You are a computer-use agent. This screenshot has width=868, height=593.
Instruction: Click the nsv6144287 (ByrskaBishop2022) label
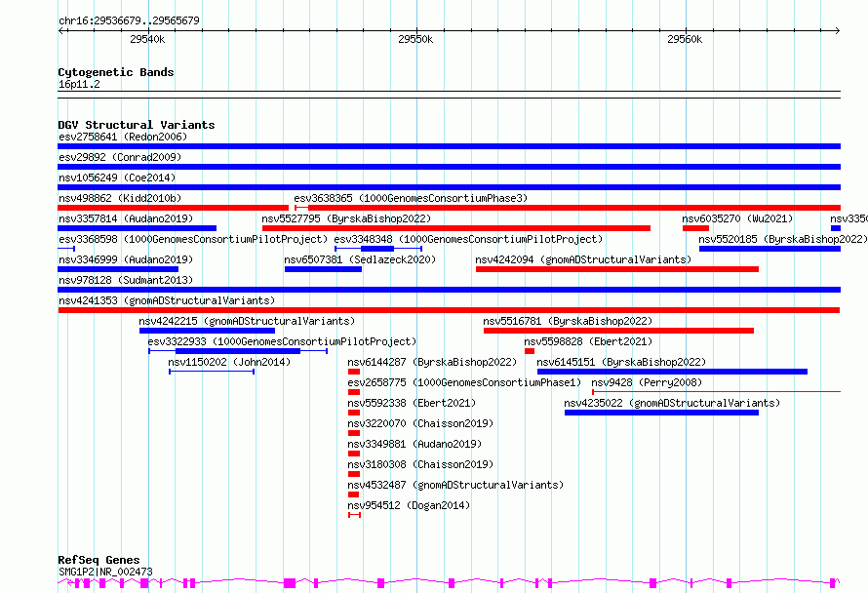click(432, 362)
